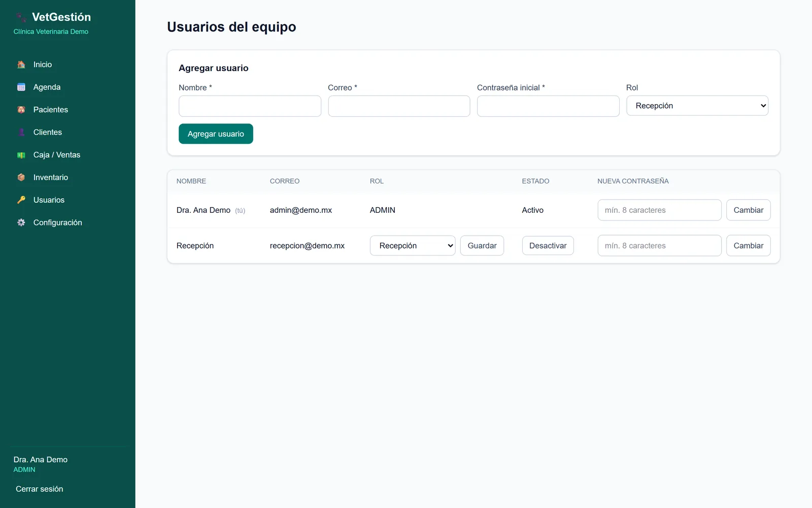Open the Rol dropdown in Agregar usuario

(697, 106)
